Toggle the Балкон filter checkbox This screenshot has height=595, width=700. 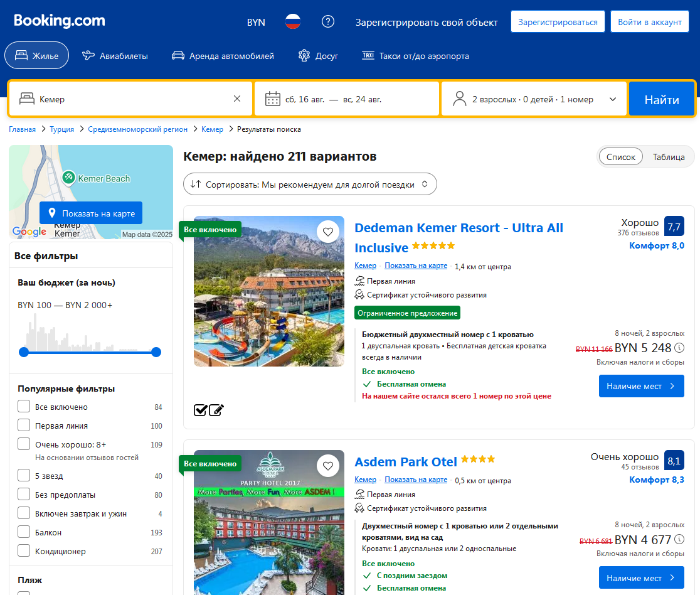tap(24, 532)
